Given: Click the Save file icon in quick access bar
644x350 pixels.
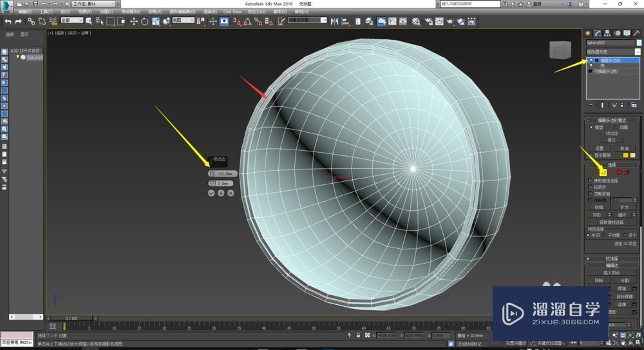Looking at the screenshot, I should (x=35, y=4).
